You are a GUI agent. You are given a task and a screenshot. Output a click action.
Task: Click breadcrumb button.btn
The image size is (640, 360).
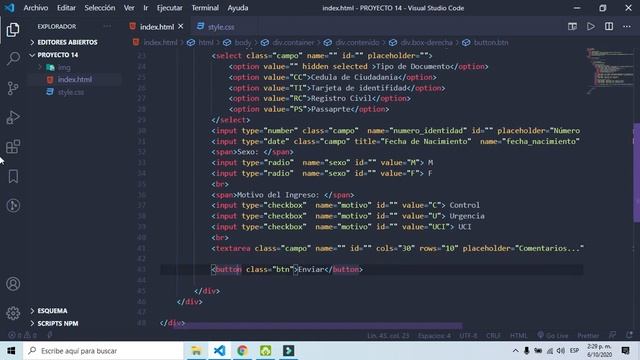491,42
